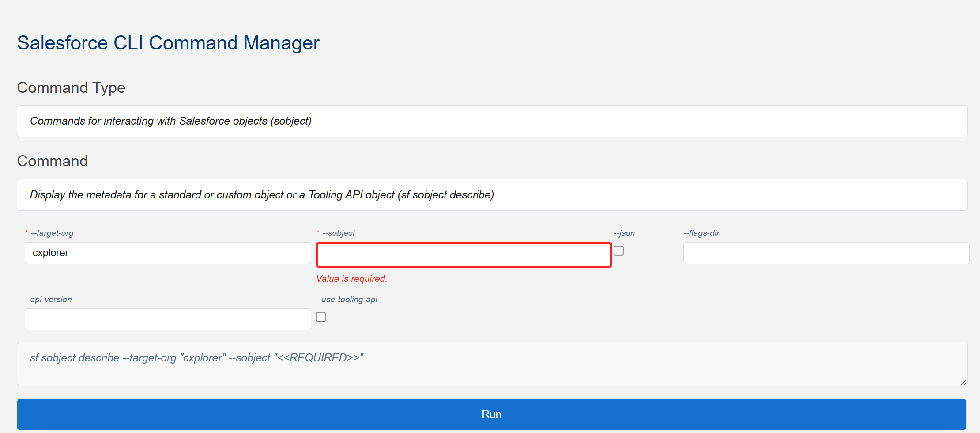Viewport: 980px width, 433px height.
Task: Click the --flags-dir label text
Action: [701, 233]
